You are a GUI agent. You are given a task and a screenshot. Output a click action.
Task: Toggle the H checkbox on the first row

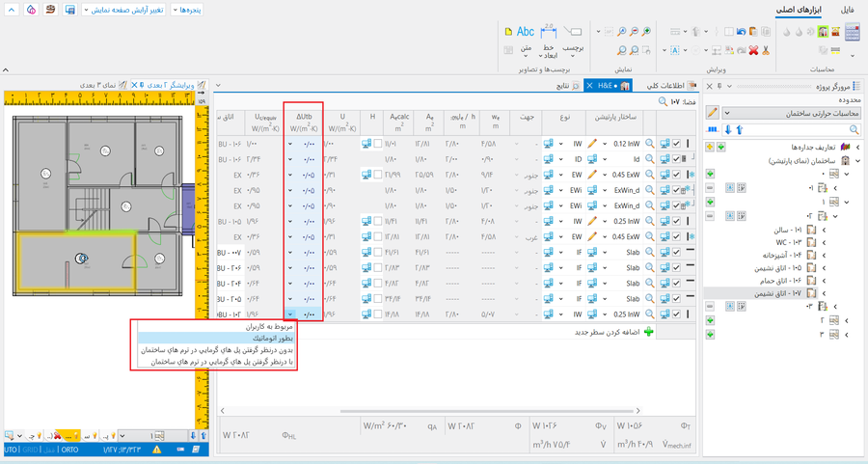click(378, 144)
